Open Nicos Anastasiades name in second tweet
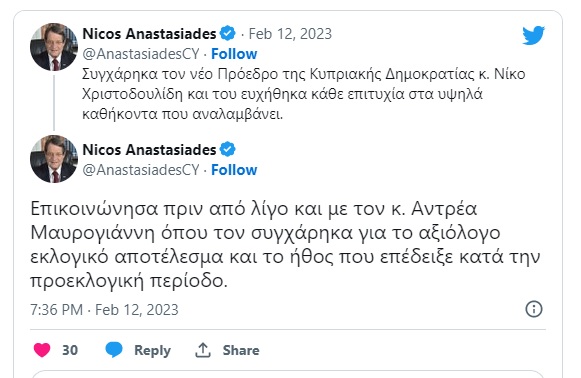 tap(149, 150)
